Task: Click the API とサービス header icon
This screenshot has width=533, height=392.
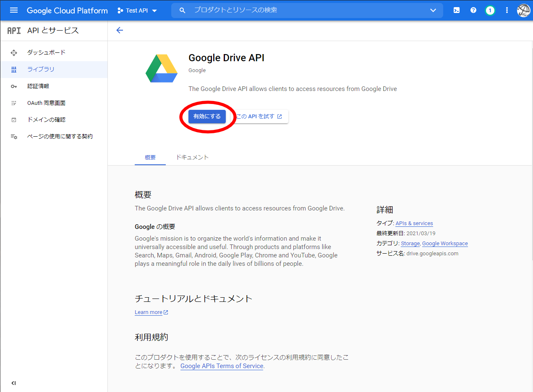Action: [14, 31]
